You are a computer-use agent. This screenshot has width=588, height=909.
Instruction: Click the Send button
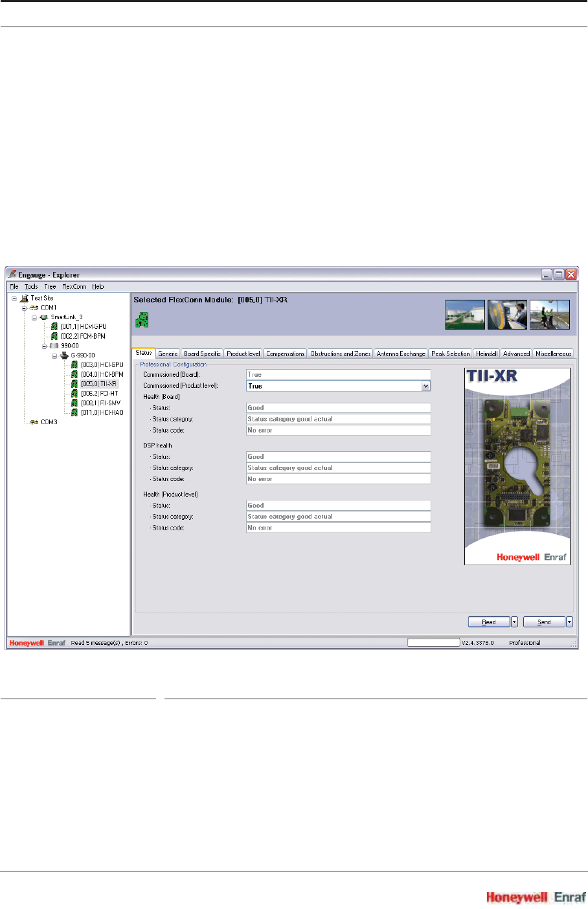pos(544,622)
